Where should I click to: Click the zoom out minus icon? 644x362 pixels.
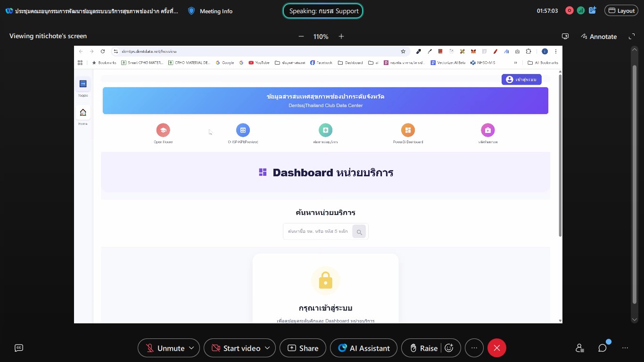pos(301,36)
